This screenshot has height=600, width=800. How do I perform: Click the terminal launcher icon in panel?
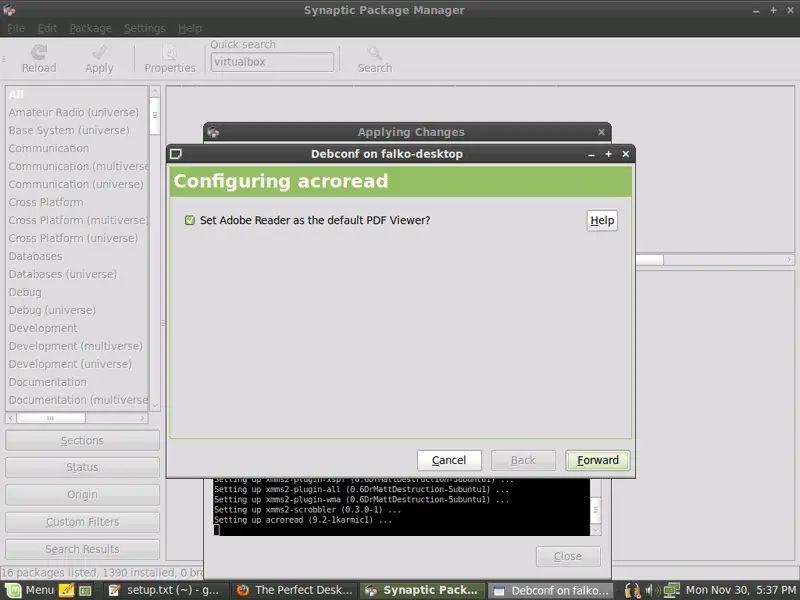click(85, 591)
